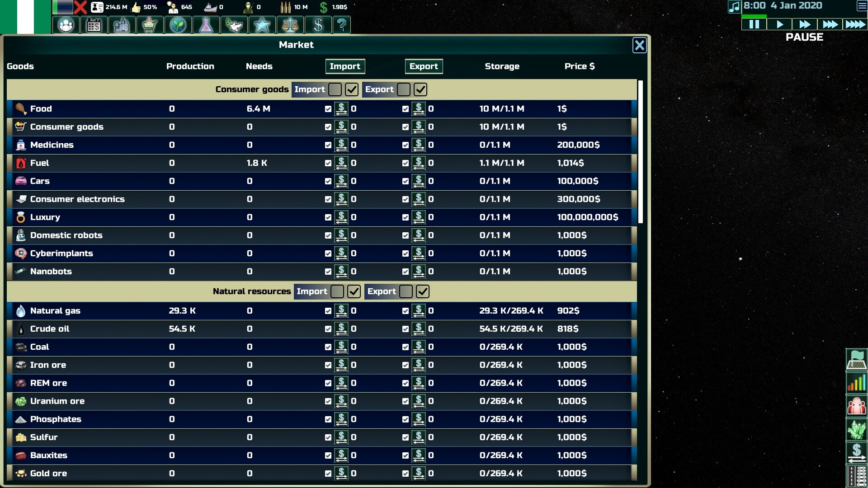Viewport: 868px width, 488px height.
Task: Select the city industry icon on toolbar
Action: pos(122,25)
